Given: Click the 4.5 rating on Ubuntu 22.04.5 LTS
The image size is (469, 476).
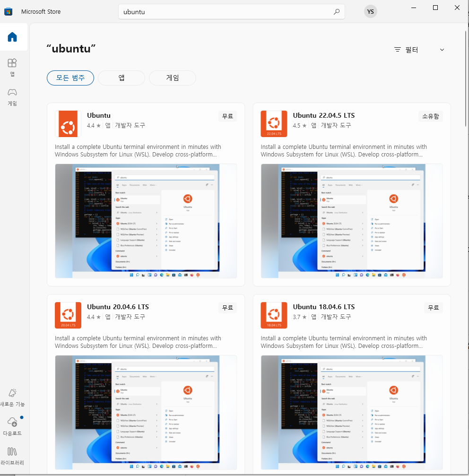Looking at the screenshot, I should click(300, 125).
